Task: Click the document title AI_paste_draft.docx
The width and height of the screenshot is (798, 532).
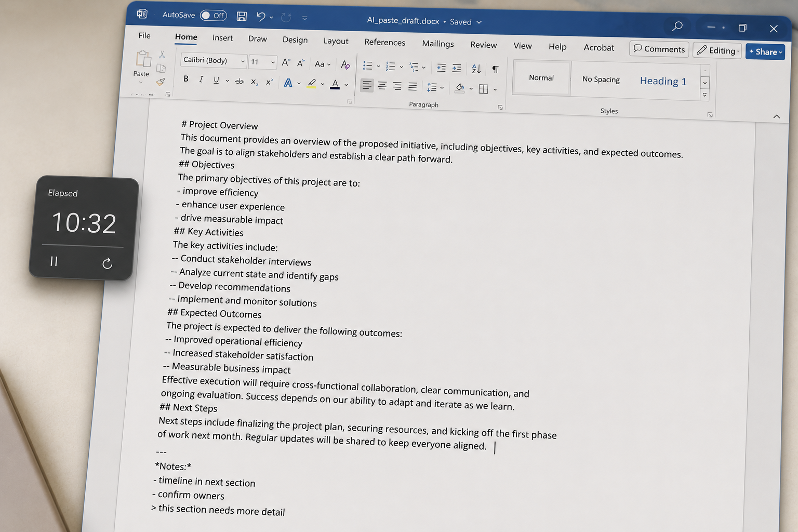Action: tap(403, 21)
